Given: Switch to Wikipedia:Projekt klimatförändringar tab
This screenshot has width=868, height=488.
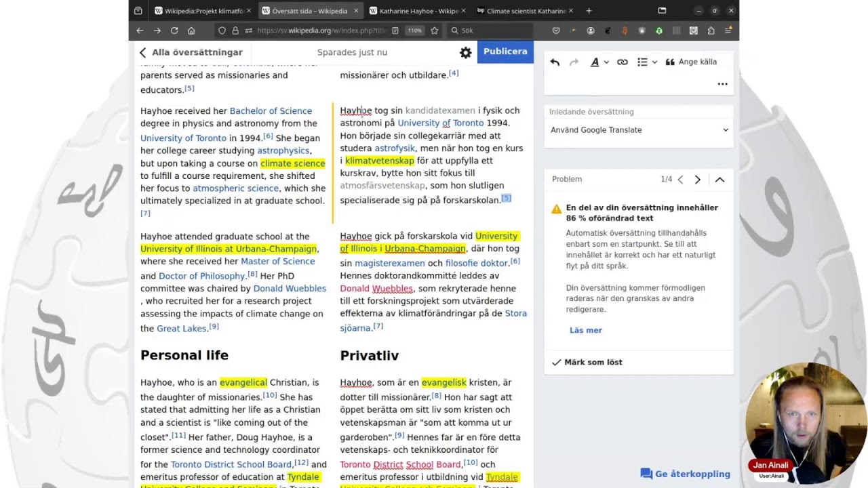Looking at the screenshot, I should point(203,11).
